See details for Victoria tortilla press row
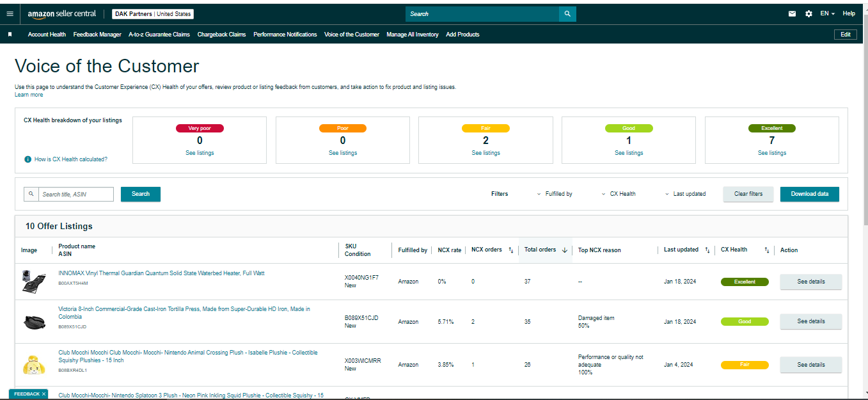Screen dimensions: 868x400 (811, 321)
